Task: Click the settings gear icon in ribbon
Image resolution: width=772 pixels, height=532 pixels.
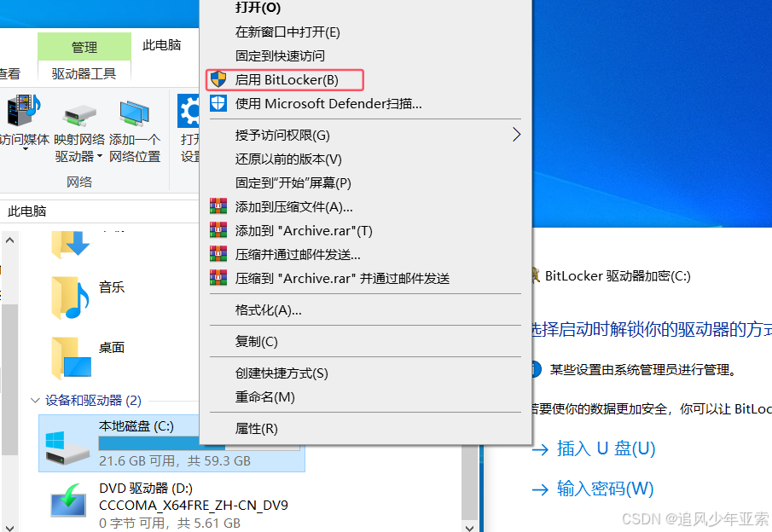Action: 189,111
